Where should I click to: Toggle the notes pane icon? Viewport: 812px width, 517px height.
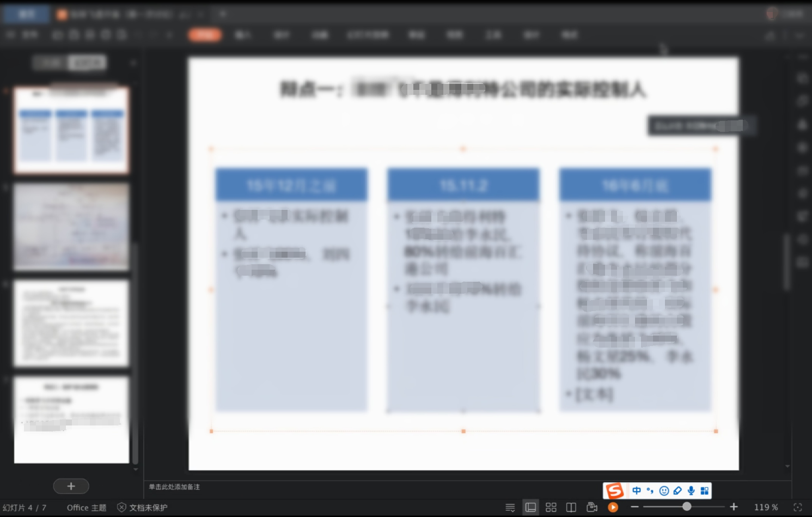[x=510, y=507]
